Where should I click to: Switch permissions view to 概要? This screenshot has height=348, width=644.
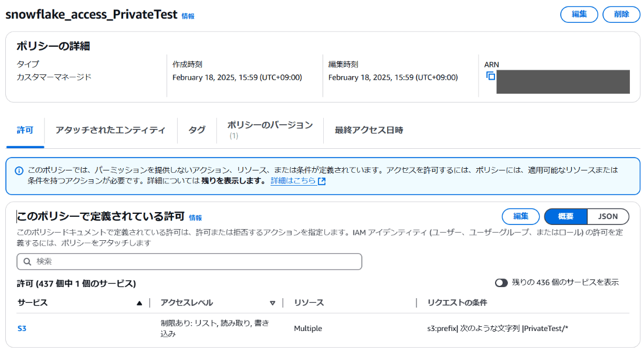[x=565, y=216]
